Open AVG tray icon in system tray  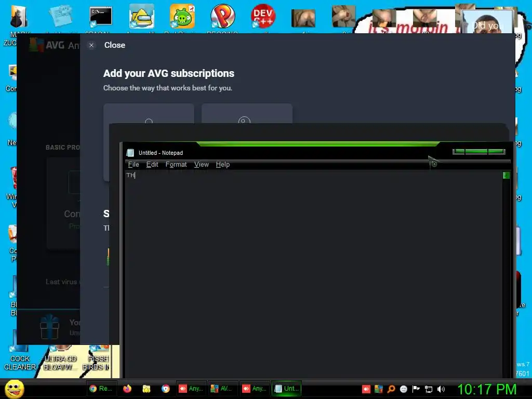pos(379,389)
